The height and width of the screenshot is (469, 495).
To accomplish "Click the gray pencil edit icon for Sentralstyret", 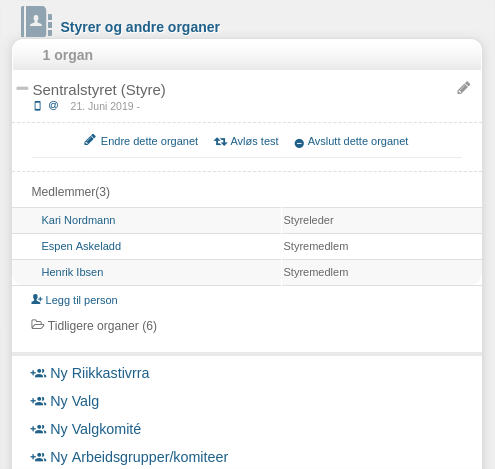I will pyautogui.click(x=463, y=88).
